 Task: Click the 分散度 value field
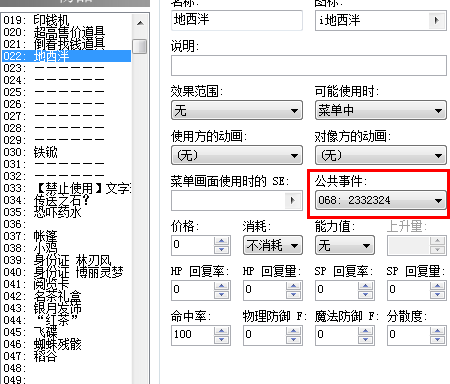(408, 335)
